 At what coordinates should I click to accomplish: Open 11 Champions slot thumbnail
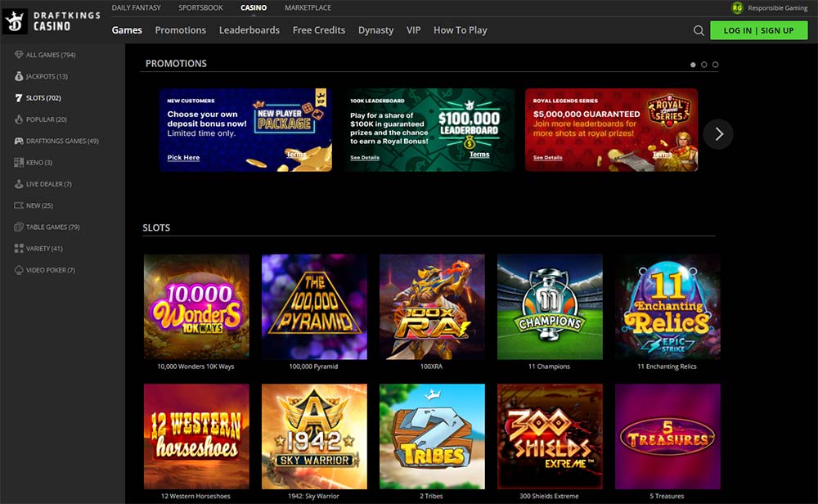(x=550, y=307)
